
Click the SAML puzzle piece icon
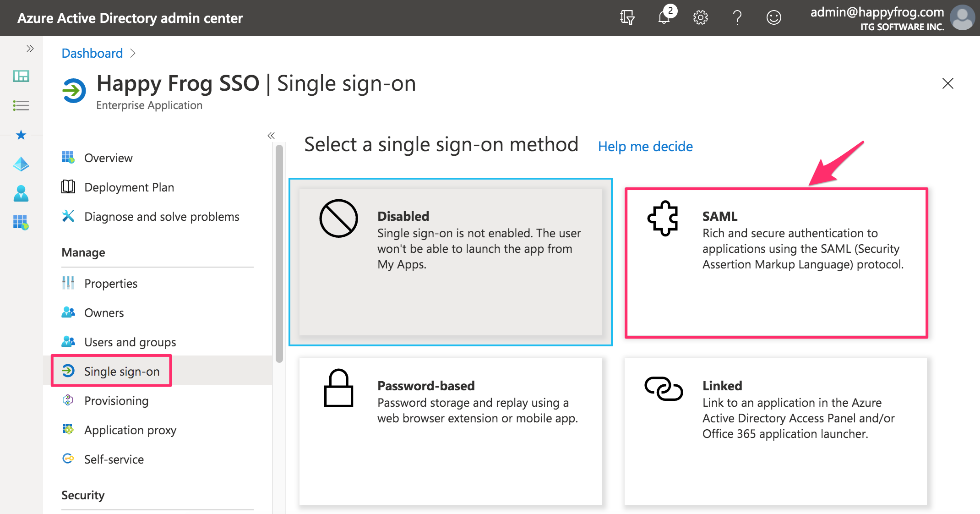(x=663, y=219)
